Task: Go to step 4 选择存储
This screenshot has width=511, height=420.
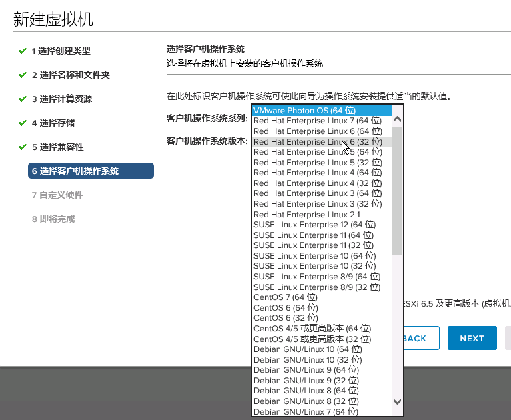Action: click(53, 123)
